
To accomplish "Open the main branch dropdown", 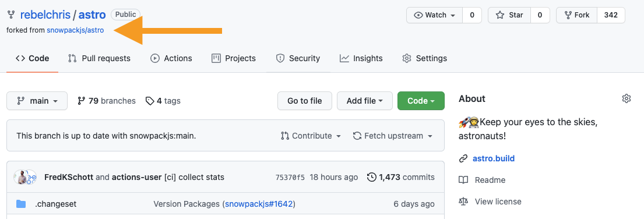I will pyautogui.click(x=37, y=101).
